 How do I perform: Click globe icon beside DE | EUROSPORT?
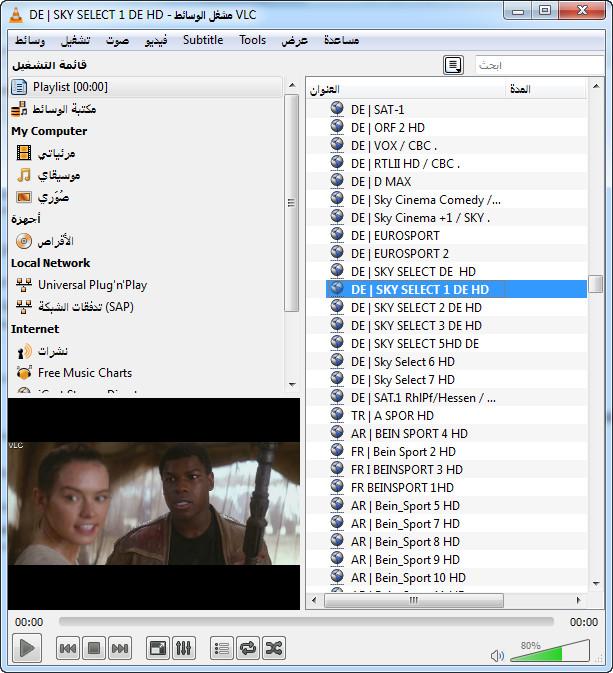337,234
